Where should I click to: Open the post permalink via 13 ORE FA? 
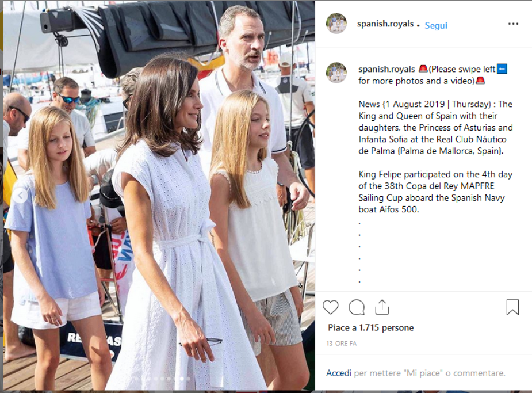coord(341,344)
